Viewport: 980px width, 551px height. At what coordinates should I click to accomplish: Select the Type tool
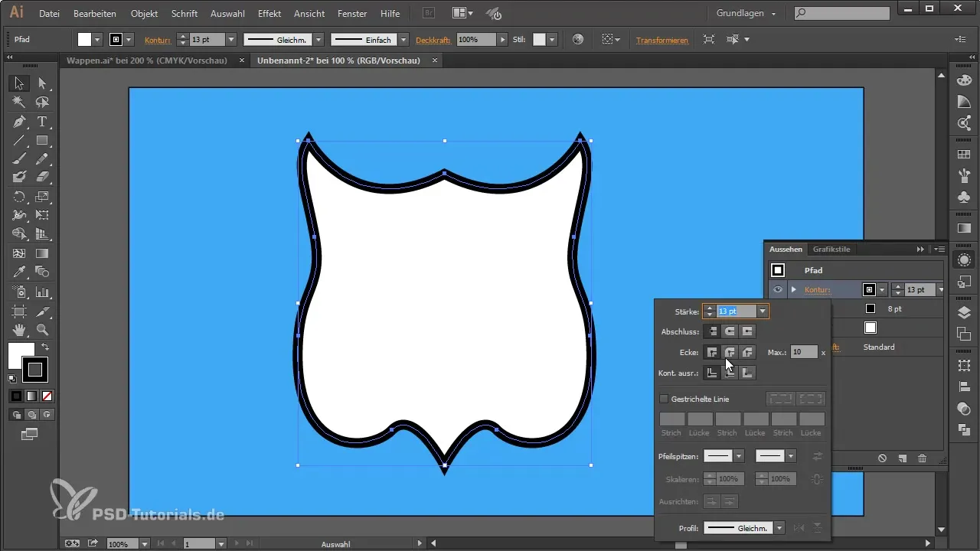point(42,122)
